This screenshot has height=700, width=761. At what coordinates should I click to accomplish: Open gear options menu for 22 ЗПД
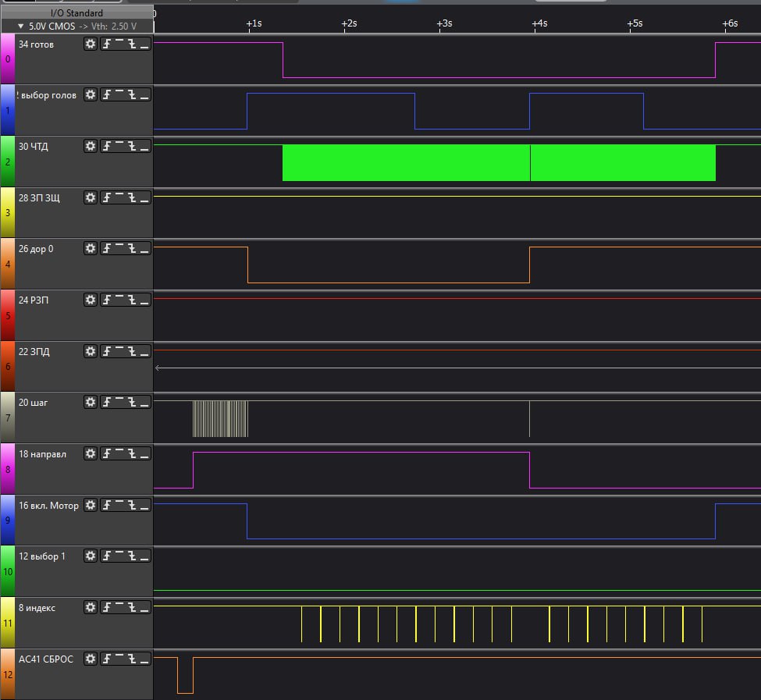(91, 352)
